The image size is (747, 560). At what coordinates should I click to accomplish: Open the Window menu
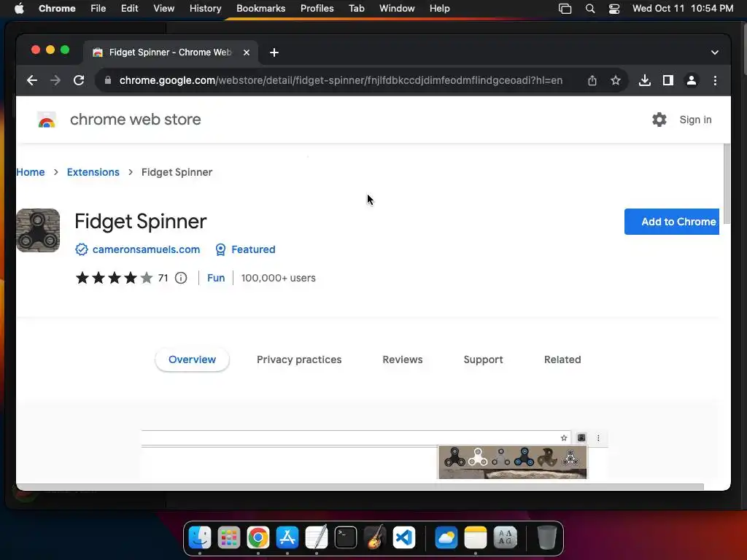point(397,9)
